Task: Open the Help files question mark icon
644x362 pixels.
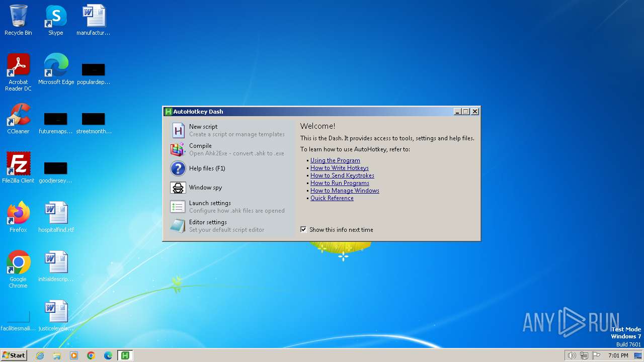Action: pyautogui.click(x=178, y=168)
